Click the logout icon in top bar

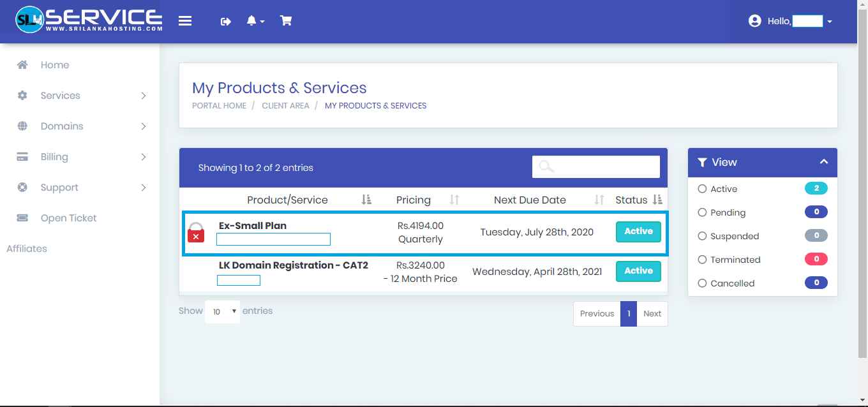pyautogui.click(x=225, y=20)
